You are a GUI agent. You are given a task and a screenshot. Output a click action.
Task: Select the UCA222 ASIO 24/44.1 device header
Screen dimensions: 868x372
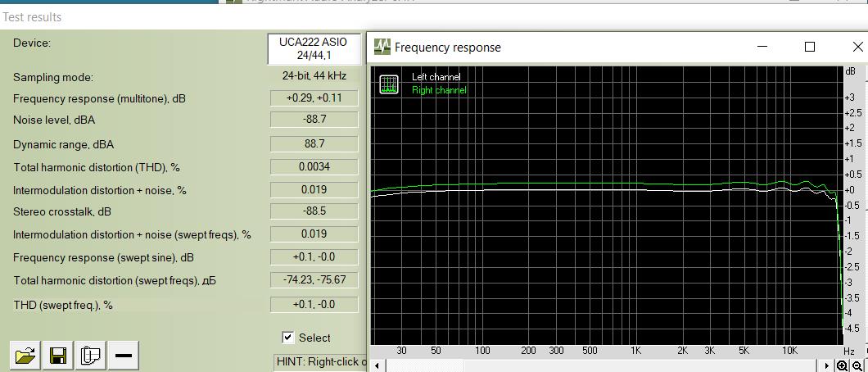click(314, 48)
